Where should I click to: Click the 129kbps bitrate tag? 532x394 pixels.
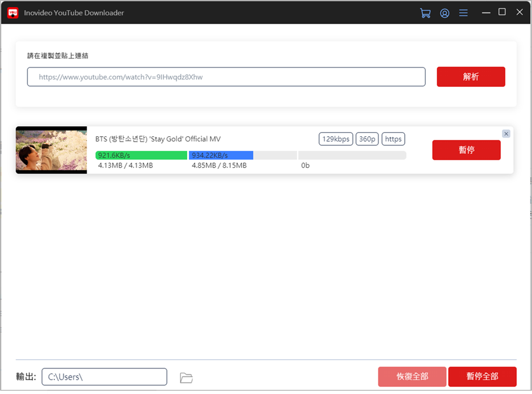coord(335,139)
